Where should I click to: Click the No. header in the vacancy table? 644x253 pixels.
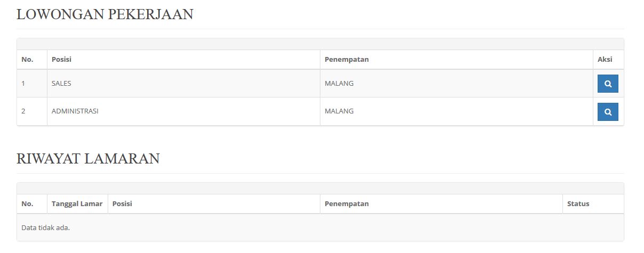coord(27,59)
